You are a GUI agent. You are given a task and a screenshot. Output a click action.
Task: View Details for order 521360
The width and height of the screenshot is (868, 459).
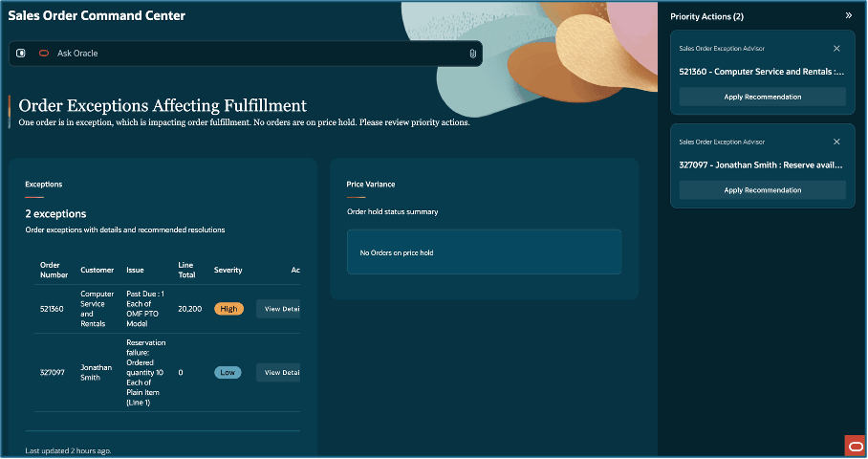278,309
